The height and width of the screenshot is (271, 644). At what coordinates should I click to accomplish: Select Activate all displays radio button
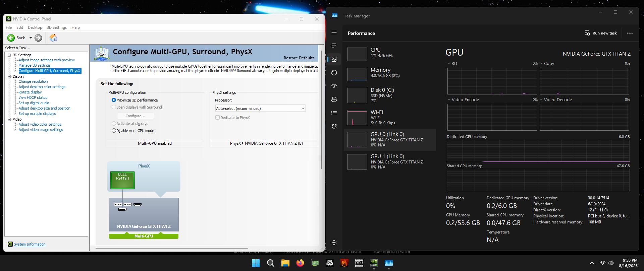pos(114,124)
